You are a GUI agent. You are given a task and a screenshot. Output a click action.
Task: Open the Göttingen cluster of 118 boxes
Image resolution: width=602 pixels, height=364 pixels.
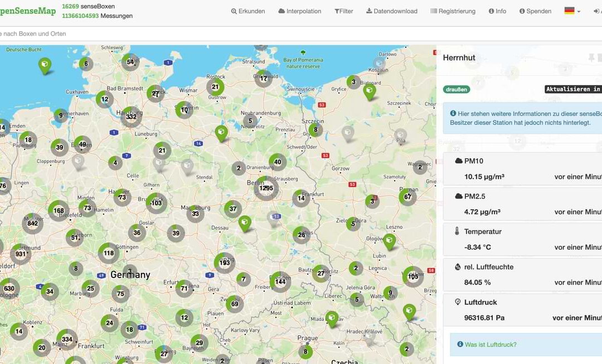tap(109, 253)
